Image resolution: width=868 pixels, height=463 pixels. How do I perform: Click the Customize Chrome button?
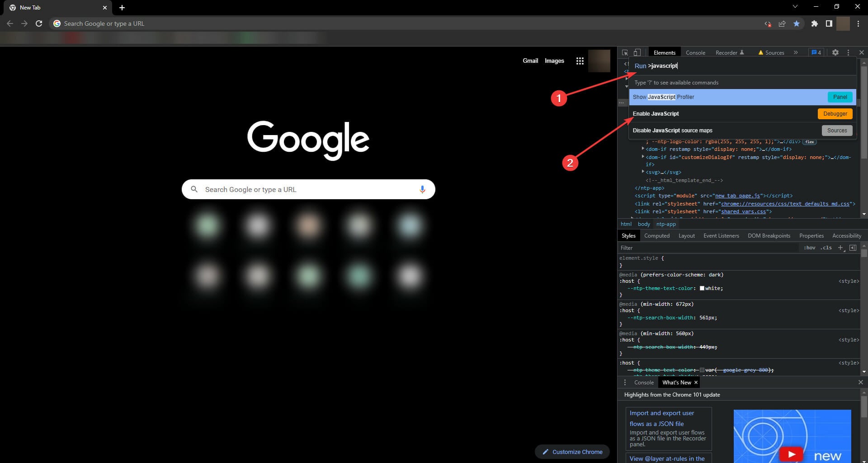tap(572, 452)
